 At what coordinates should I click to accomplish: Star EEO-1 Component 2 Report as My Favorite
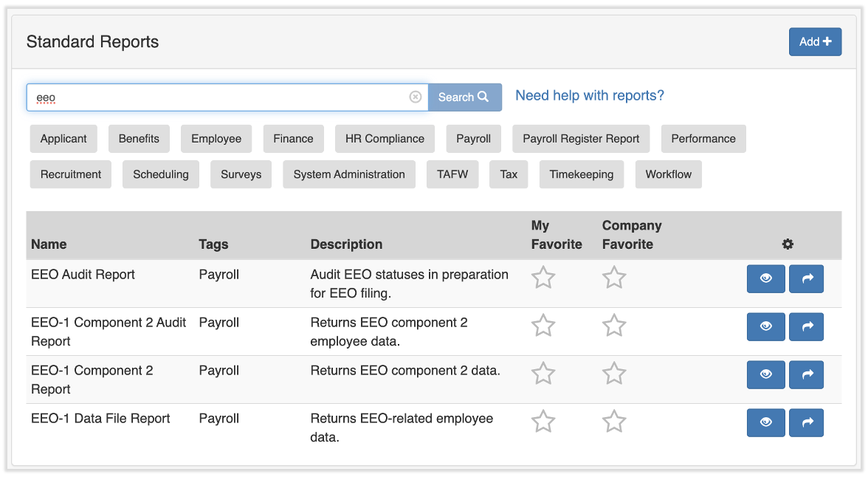[543, 374]
